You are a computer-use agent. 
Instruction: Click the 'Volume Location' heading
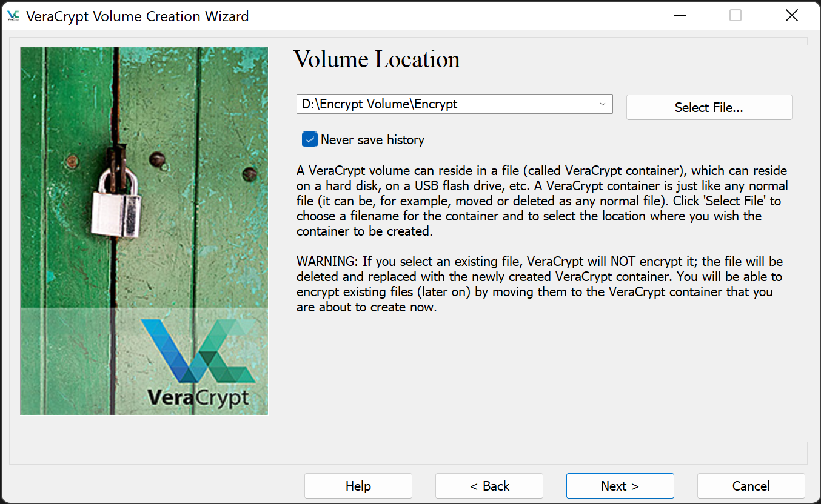[376, 59]
